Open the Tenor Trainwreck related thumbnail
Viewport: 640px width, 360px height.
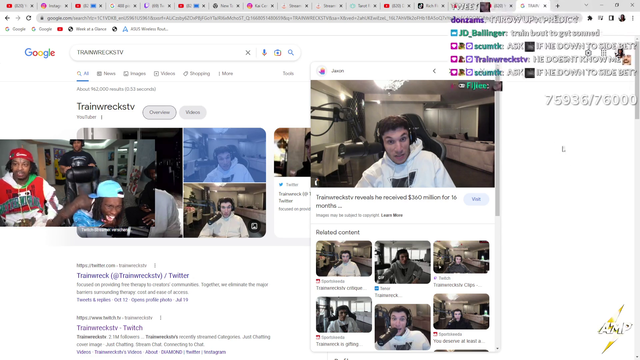pyautogui.click(x=402, y=262)
